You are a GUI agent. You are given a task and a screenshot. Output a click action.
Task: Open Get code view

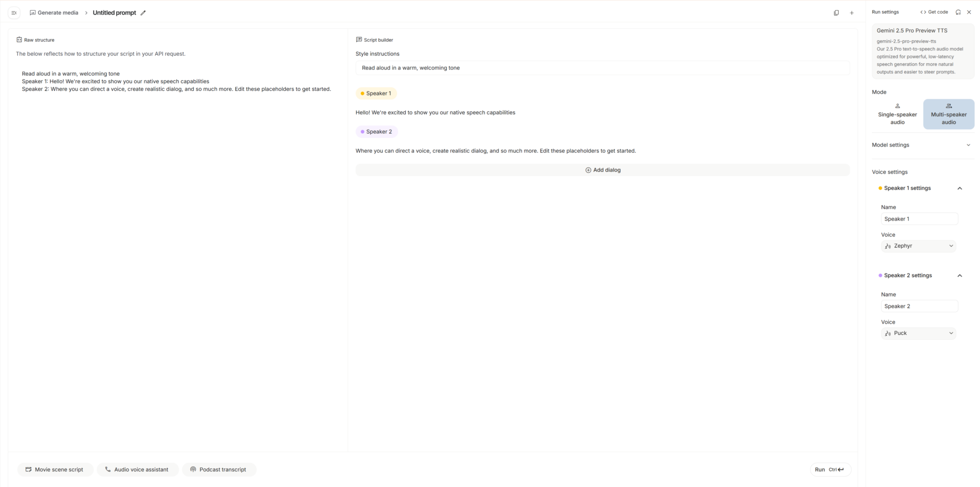[x=934, y=12]
